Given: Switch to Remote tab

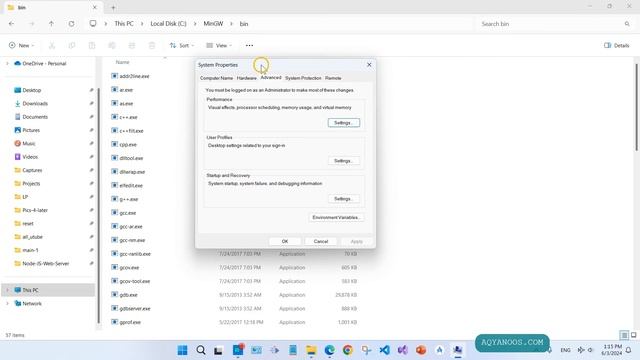Looking at the screenshot, I should [333, 78].
